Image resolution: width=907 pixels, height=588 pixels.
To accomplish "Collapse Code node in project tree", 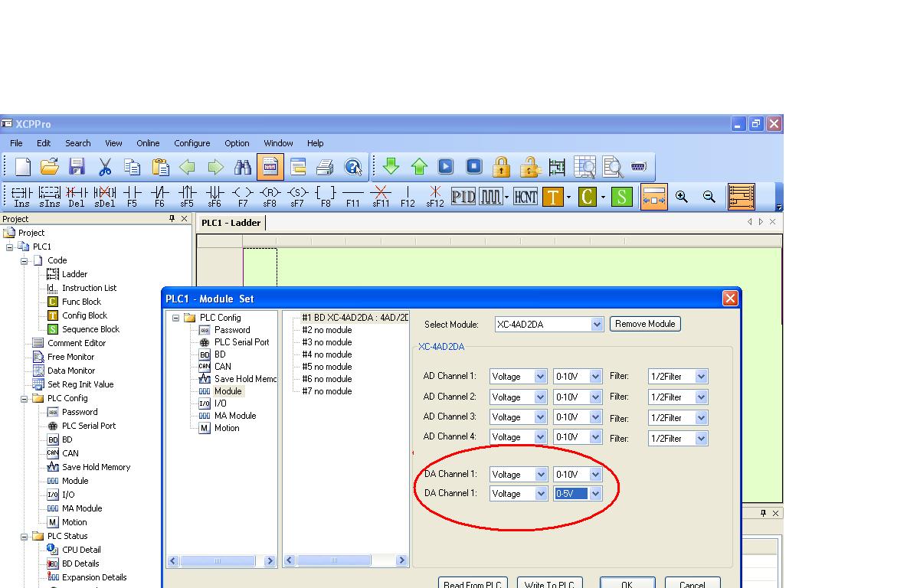I will (x=24, y=261).
